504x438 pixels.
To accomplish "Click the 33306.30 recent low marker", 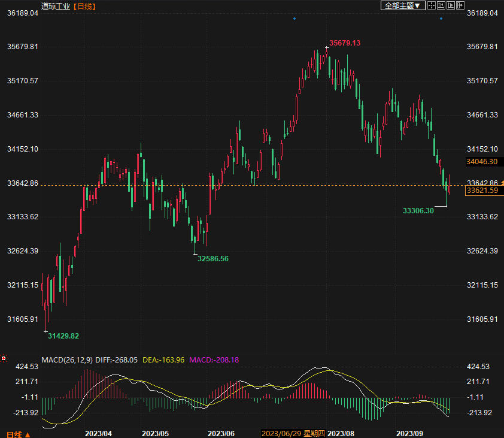I will tap(418, 211).
